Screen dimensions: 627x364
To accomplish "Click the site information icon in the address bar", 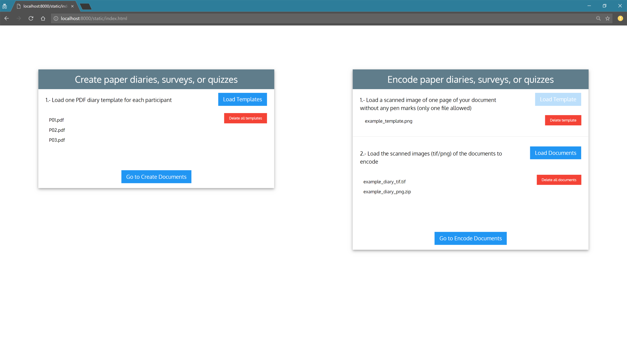I will coord(56,18).
